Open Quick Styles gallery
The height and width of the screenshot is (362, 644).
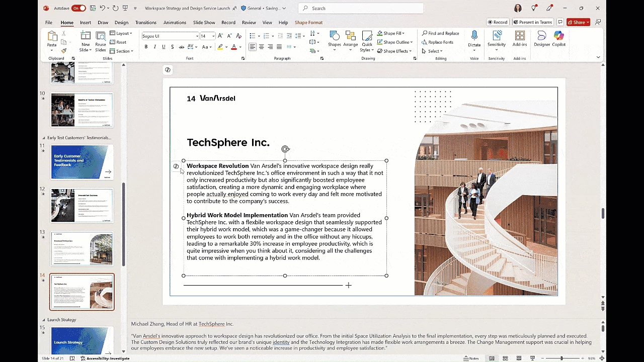tap(367, 42)
